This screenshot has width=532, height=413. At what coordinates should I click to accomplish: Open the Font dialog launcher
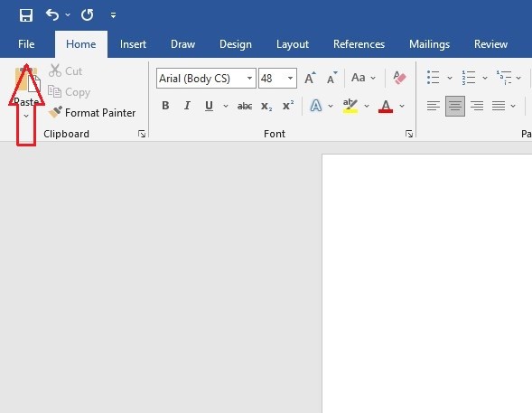(x=409, y=134)
